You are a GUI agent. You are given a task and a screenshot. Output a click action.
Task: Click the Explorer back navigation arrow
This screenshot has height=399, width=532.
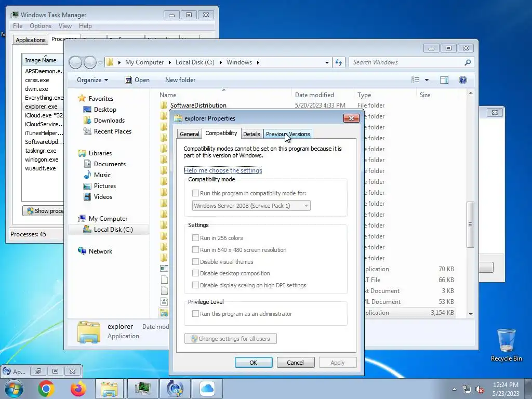click(75, 62)
